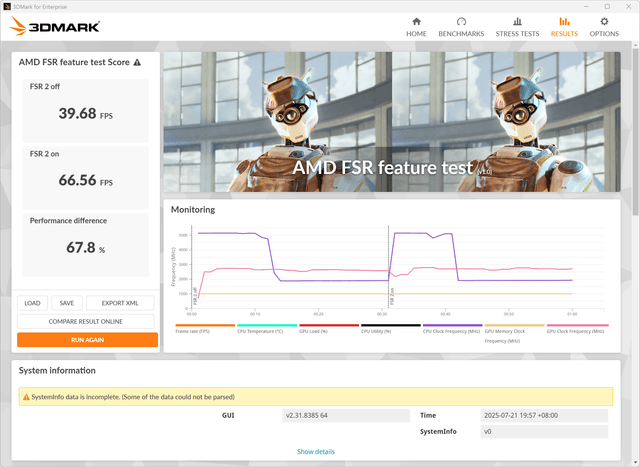Image resolution: width=640 pixels, height=467 pixels.
Task: Click AMD FSR feature test Score heading
Action: coord(74,62)
